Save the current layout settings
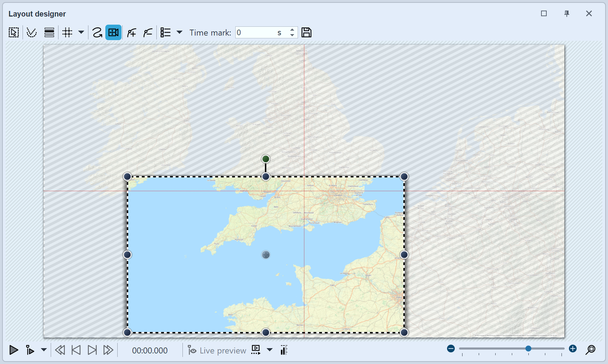 click(306, 32)
